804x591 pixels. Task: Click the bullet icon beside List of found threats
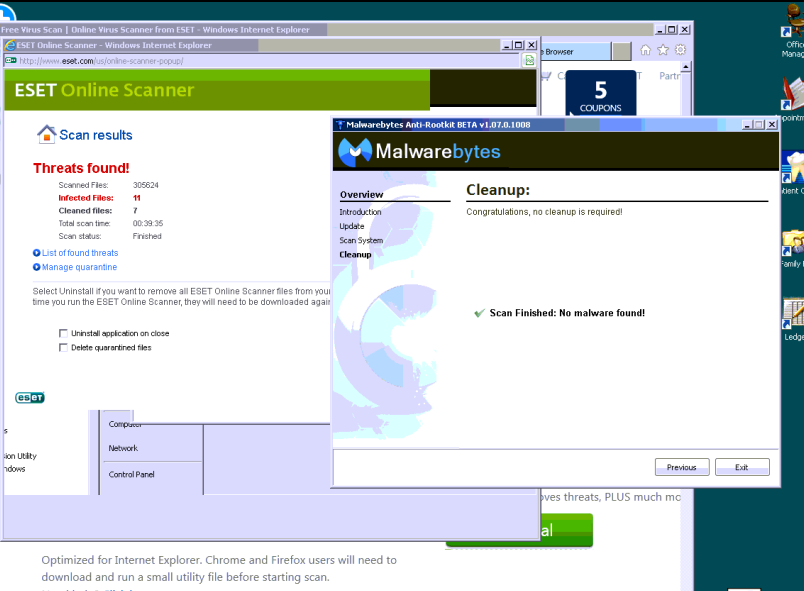(x=36, y=253)
